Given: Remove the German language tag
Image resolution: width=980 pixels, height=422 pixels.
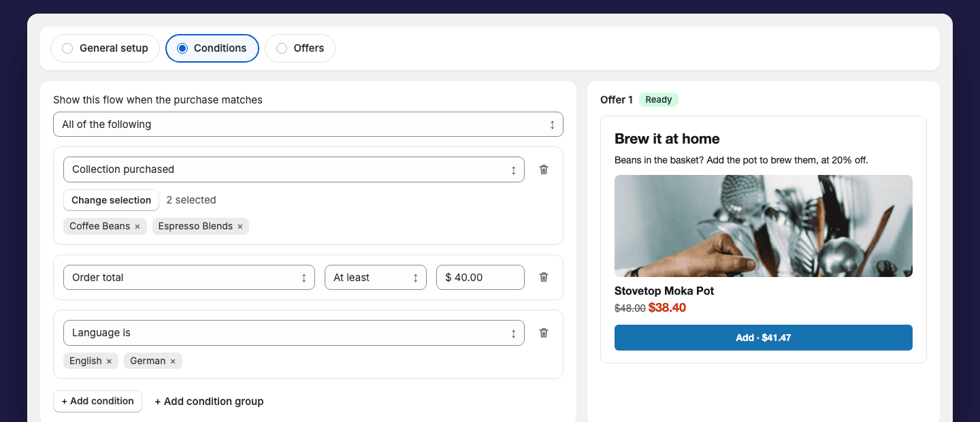Looking at the screenshot, I should [173, 361].
